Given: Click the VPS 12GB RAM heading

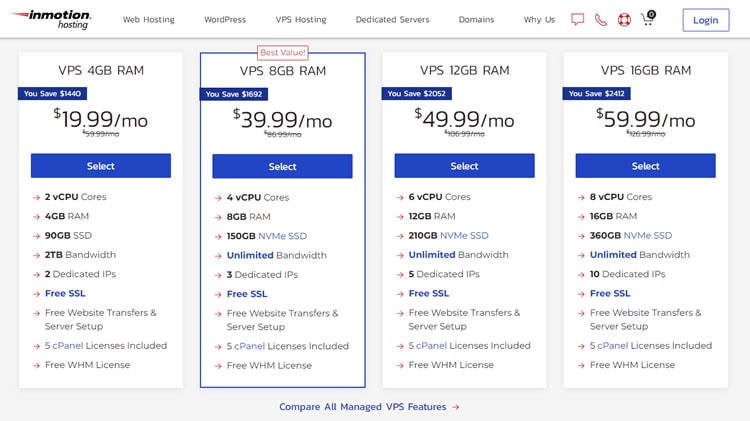Looking at the screenshot, I should point(464,70).
